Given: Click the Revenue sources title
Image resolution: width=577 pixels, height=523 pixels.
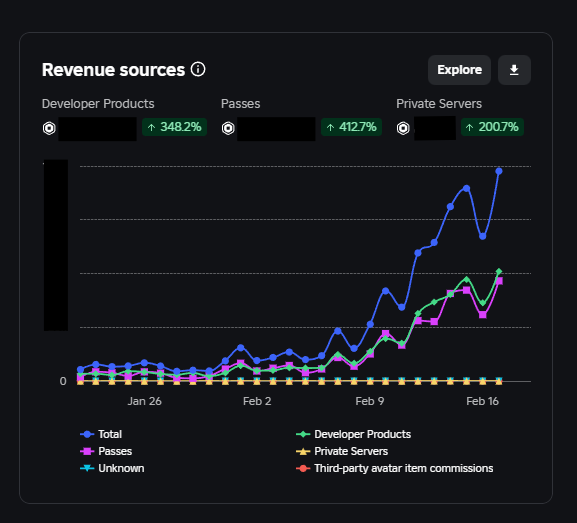Looking at the screenshot, I should pos(113,70).
